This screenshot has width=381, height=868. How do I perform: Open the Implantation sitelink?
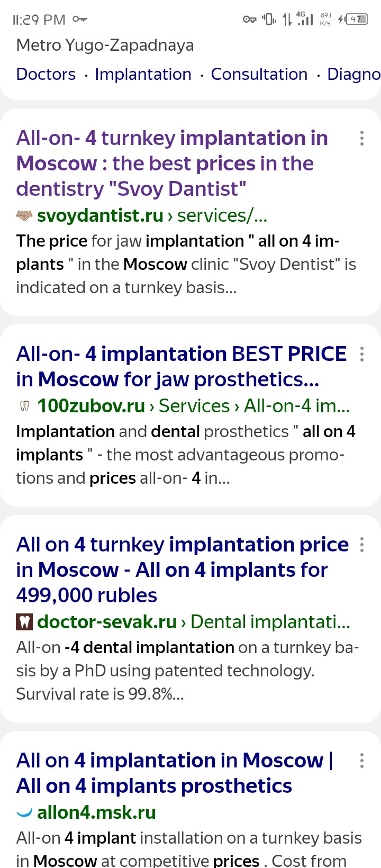143,75
